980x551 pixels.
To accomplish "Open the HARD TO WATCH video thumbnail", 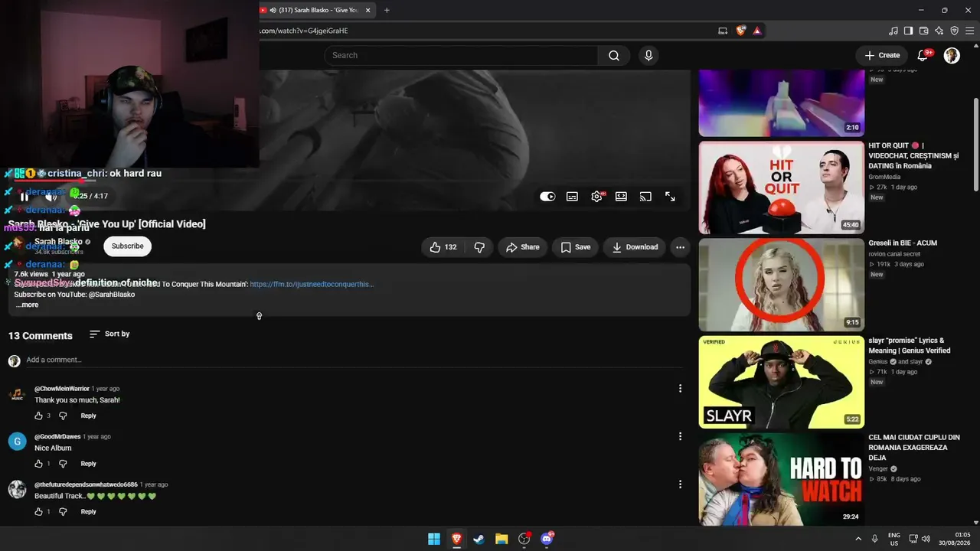I will click(x=781, y=479).
